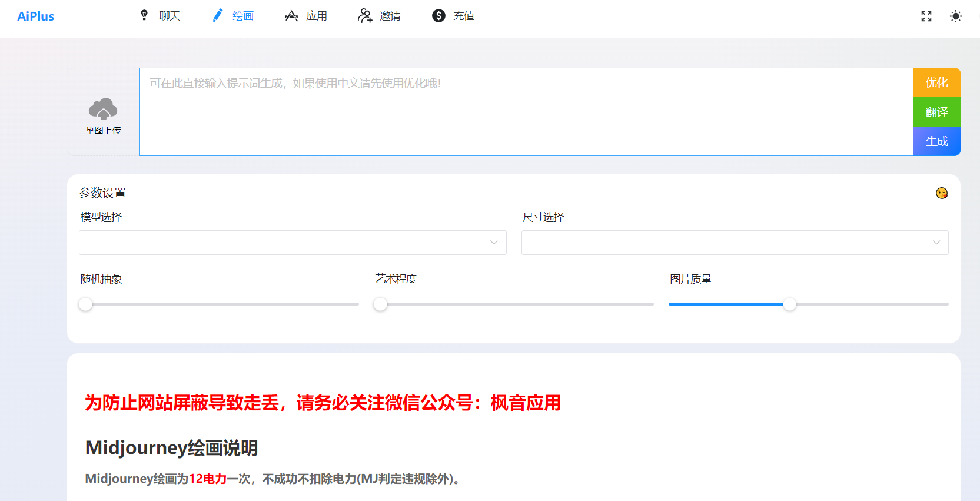980x501 pixels.
Task: Click the 图片质量 slider handle
Action: tap(790, 304)
